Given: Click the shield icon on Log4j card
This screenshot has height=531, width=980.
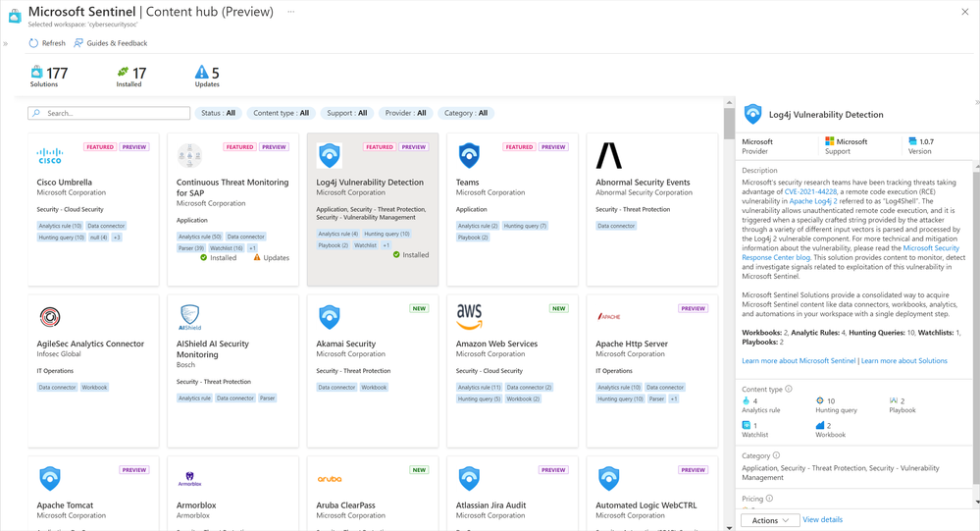Looking at the screenshot, I should (330, 155).
